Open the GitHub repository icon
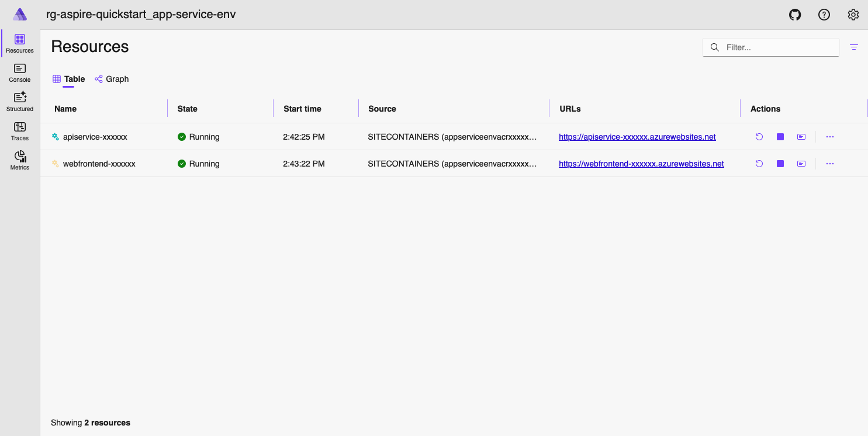868x436 pixels. click(795, 14)
